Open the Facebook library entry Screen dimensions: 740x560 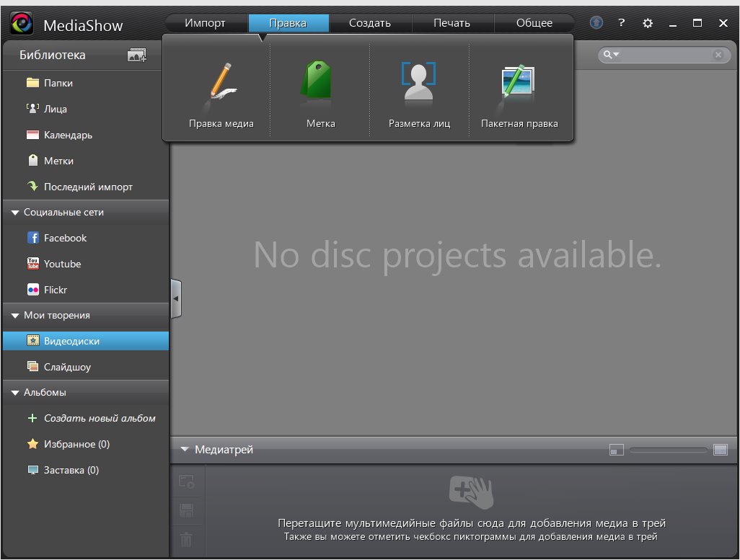65,238
